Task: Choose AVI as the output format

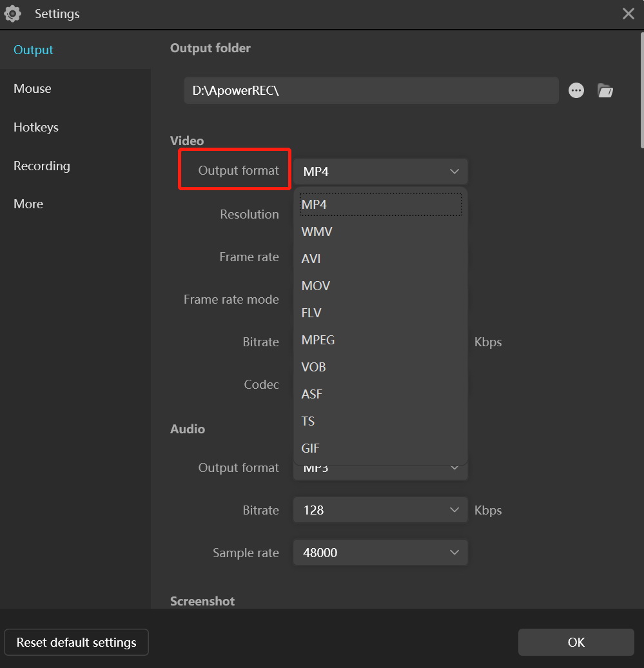Action: (x=311, y=259)
